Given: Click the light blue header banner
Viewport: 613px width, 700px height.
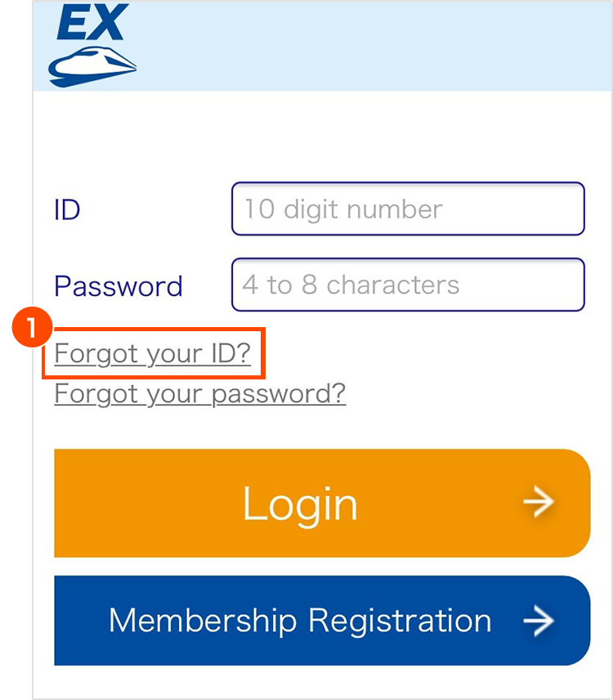Looking at the screenshot, I should coord(368,45).
